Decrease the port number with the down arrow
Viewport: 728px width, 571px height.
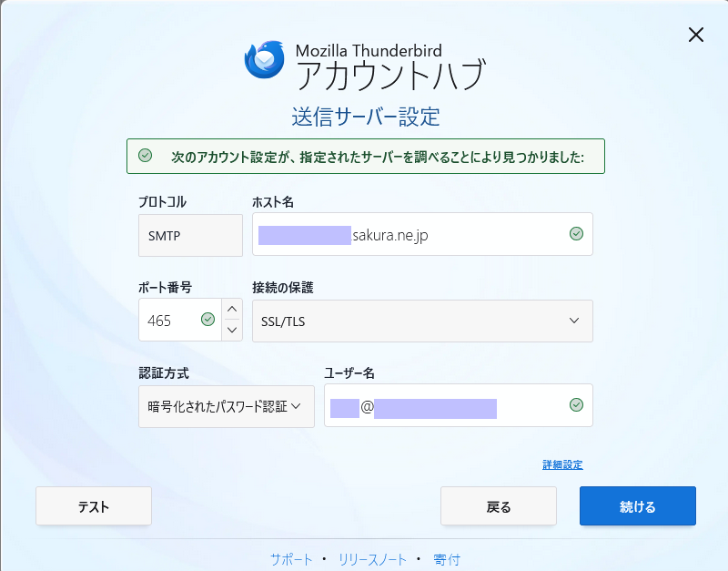pos(232,330)
